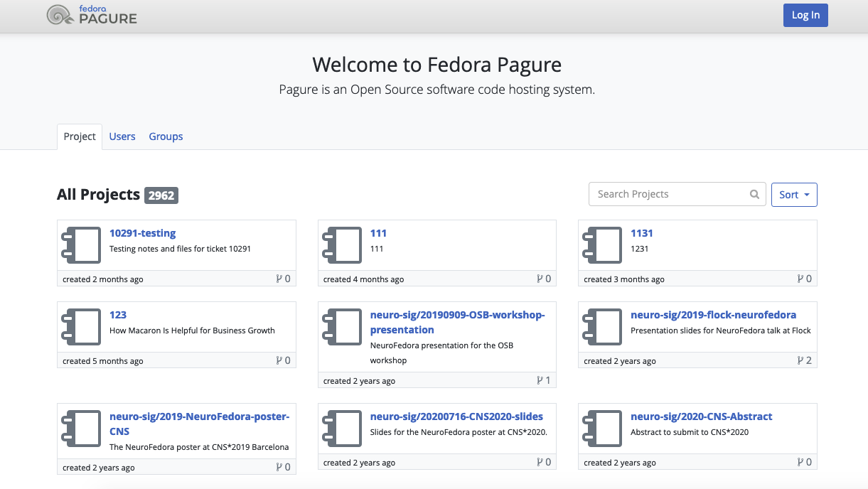Switch to the Groups tab
Image resolution: width=868 pixels, height=489 pixels.
coord(166,136)
